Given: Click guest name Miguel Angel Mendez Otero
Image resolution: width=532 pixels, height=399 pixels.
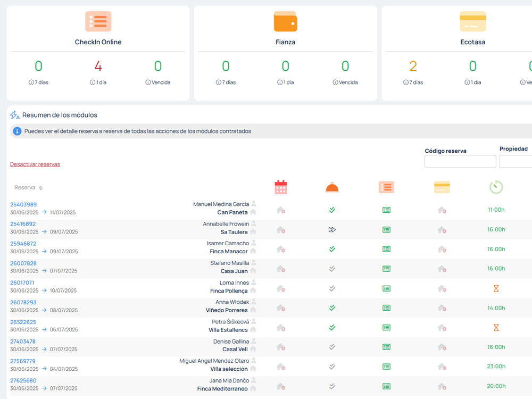Looking at the screenshot, I should (214, 361).
